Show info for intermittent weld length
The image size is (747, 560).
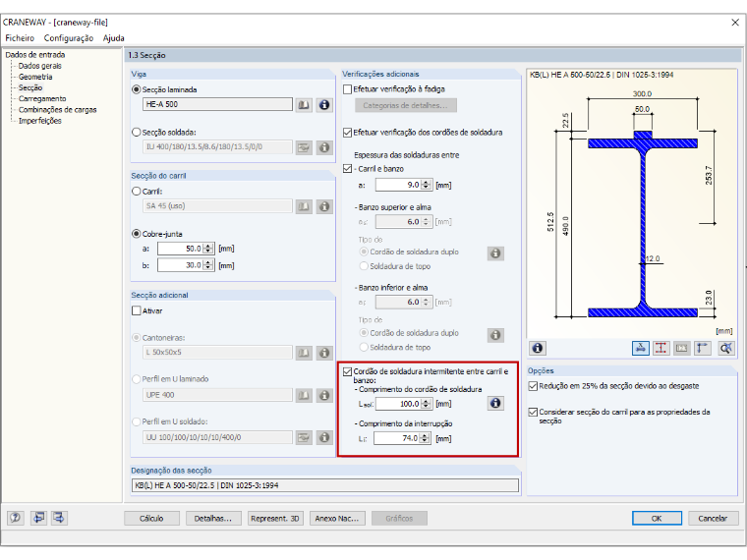pos(495,404)
